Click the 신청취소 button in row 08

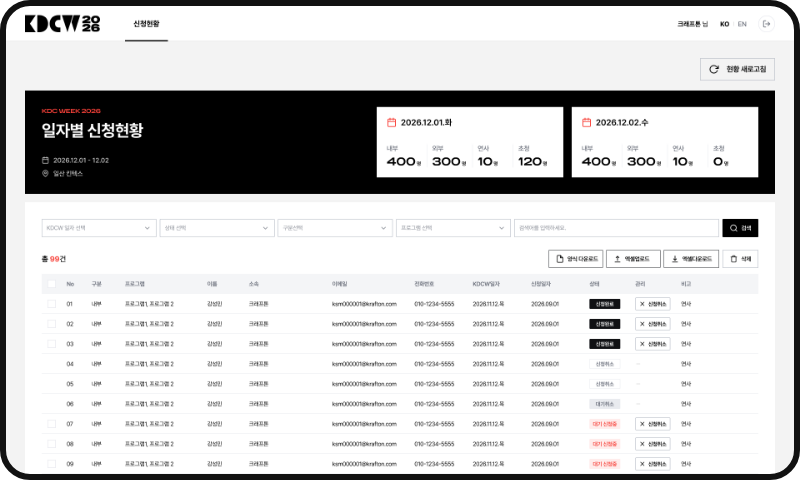pyautogui.click(x=653, y=444)
